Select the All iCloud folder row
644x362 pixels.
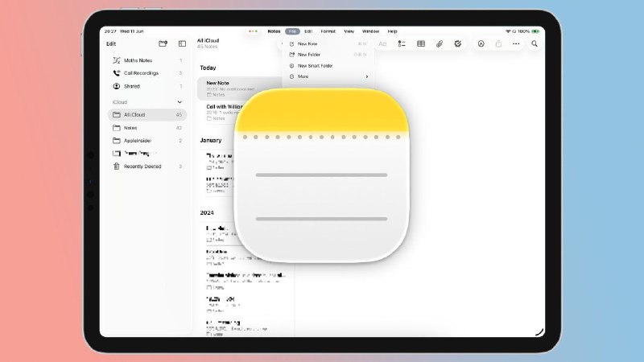click(147, 115)
